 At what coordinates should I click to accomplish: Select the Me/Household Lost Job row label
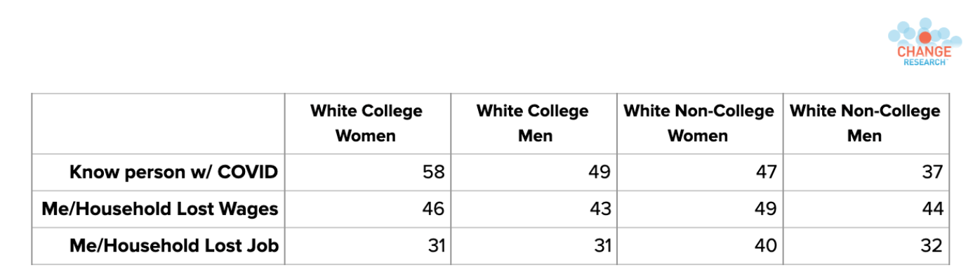click(x=174, y=245)
